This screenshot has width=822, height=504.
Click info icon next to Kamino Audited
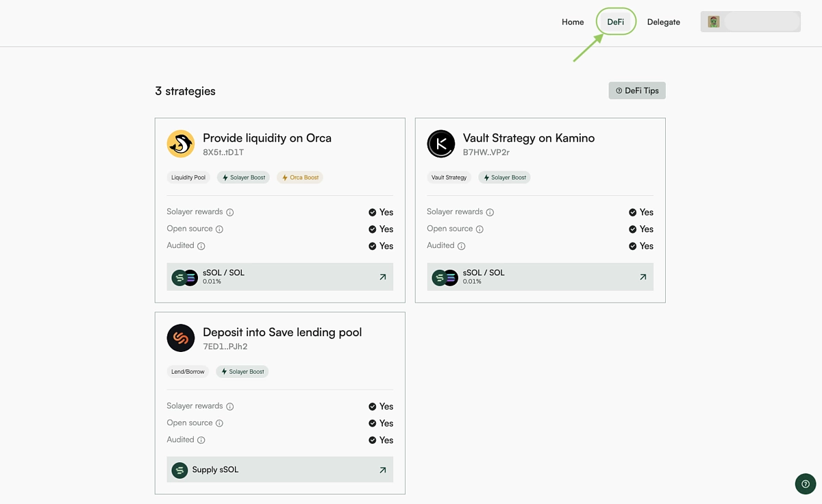point(462,246)
